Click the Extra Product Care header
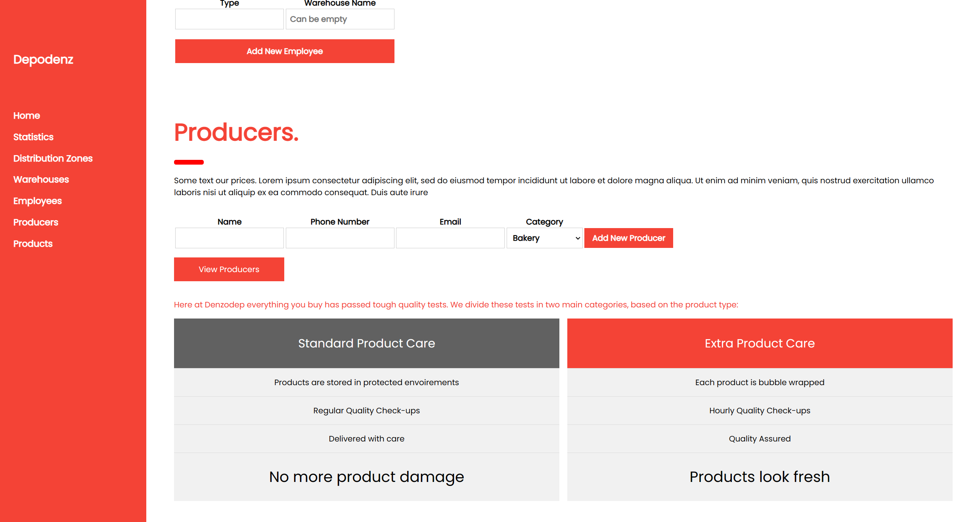This screenshot has height=522, width=980. click(x=760, y=343)
